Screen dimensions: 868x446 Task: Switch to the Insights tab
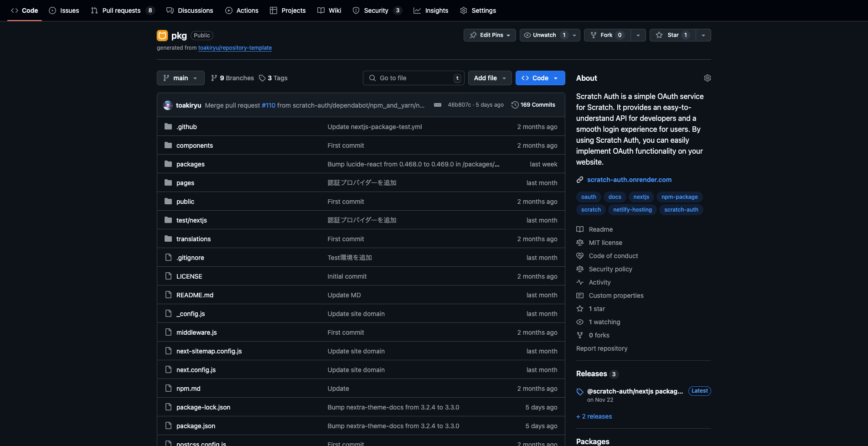(431, 10)
